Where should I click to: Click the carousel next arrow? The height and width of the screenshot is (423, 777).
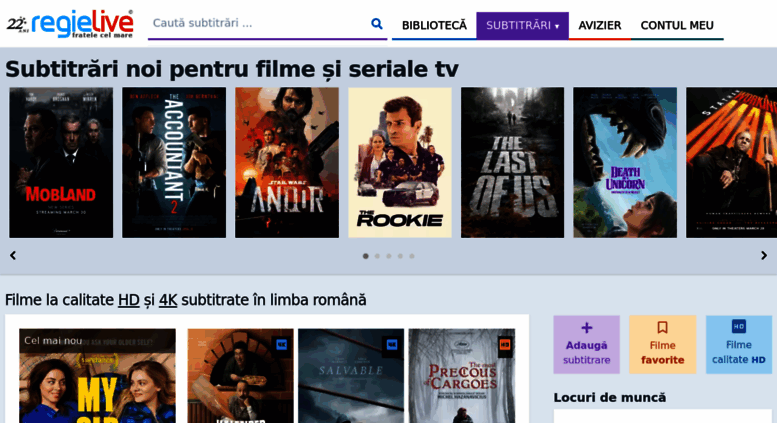[764, 256]
